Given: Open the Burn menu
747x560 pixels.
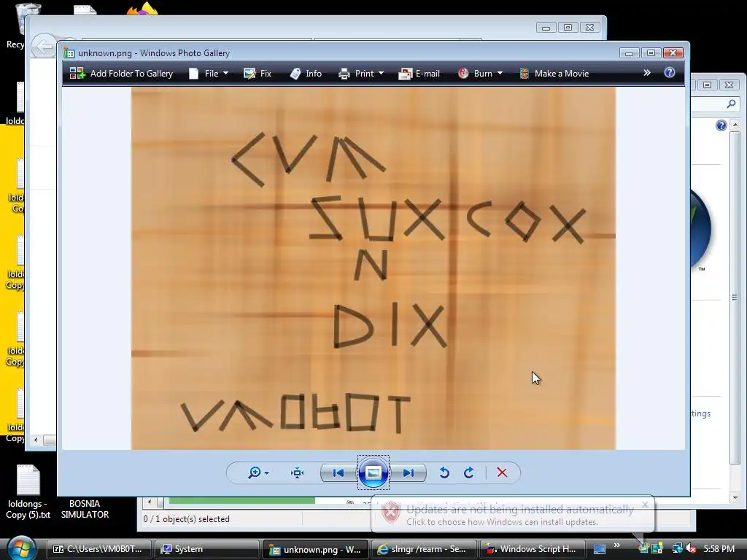Looking at the screenshot, I should click(x=480, y=74).
